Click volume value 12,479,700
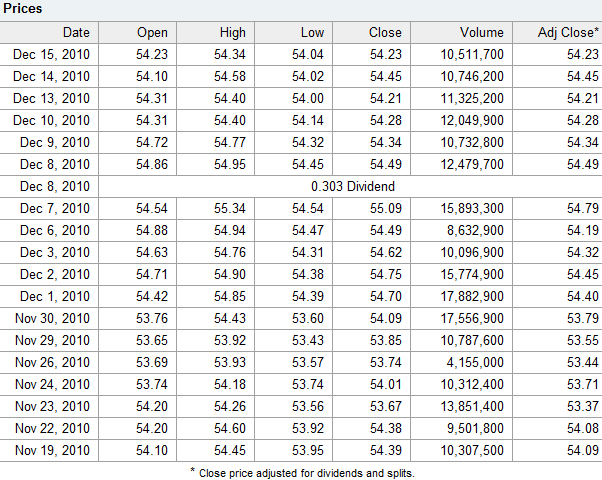 coord(472,164)
